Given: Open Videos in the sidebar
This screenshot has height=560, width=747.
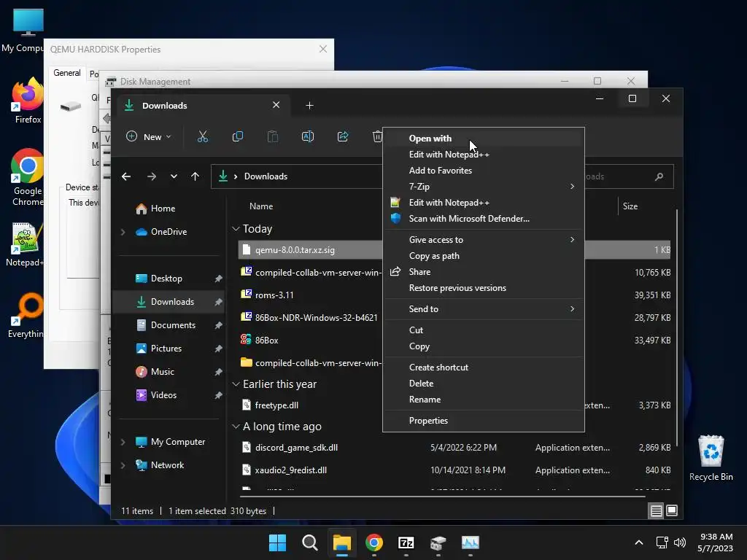Looking at the screenshot, I should click(x=163, y=395).
